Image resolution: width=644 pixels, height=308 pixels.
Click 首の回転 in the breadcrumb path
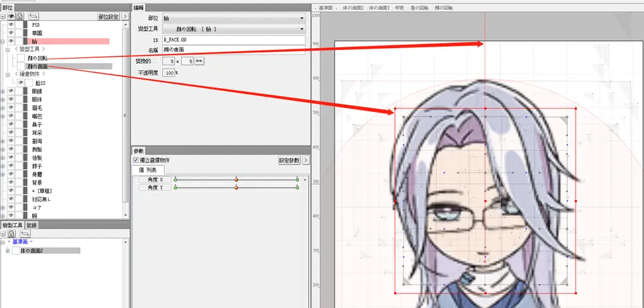point(419,8)
